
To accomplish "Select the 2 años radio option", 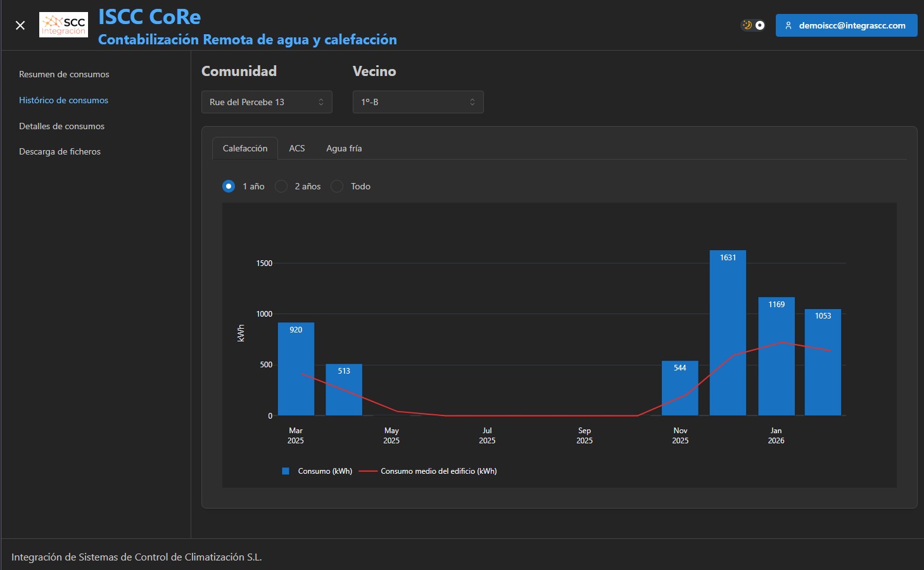I will coord(281,186).
